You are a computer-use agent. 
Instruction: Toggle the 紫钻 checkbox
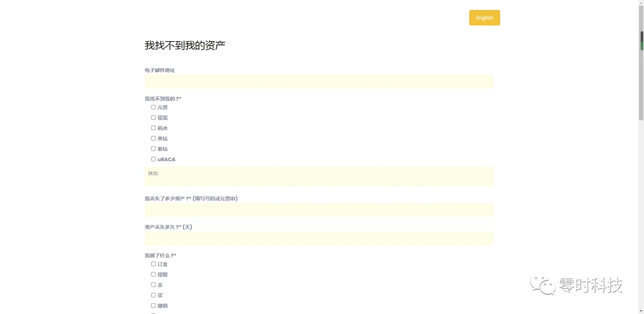pos(153,148)
